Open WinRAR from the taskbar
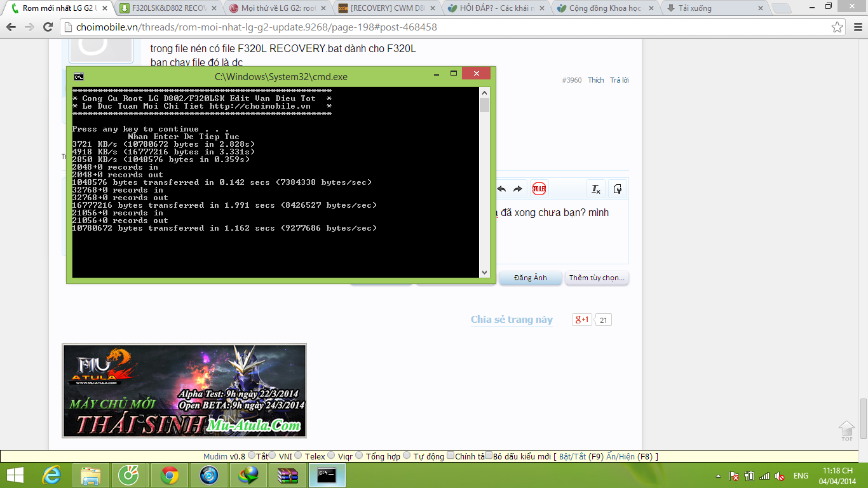This screenshot has height=488, width=868. pos(288,475)
